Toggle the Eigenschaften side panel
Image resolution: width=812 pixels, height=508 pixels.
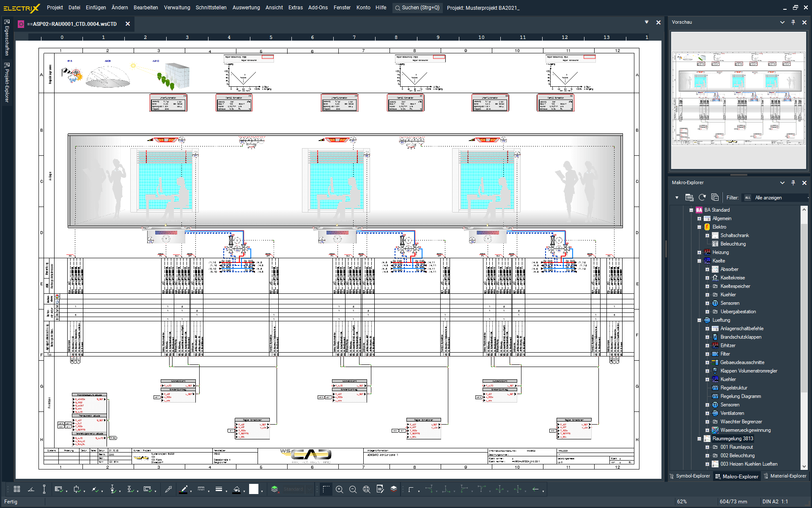point(7,38)
